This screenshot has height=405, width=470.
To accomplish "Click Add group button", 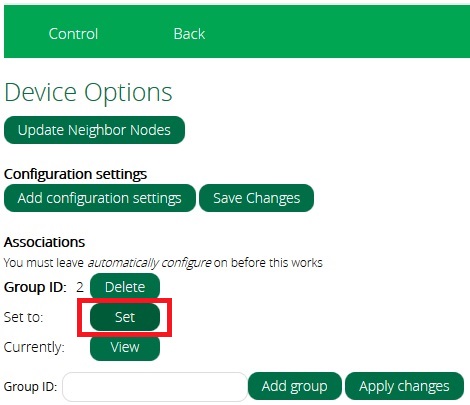I will coord(295,386).
